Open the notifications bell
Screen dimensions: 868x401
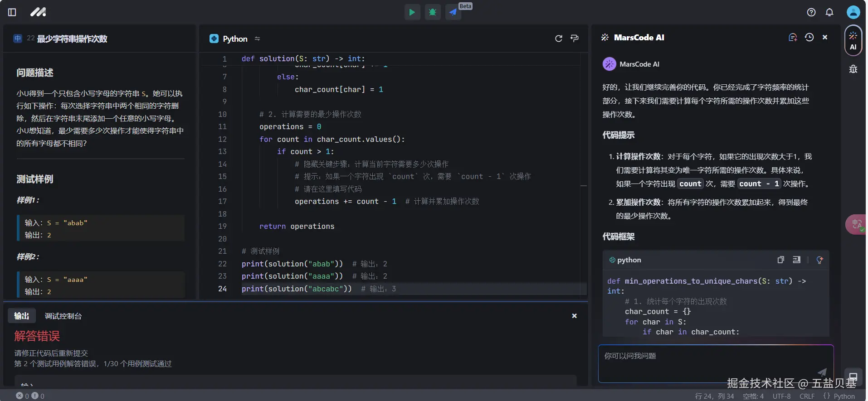pos(829,12)
